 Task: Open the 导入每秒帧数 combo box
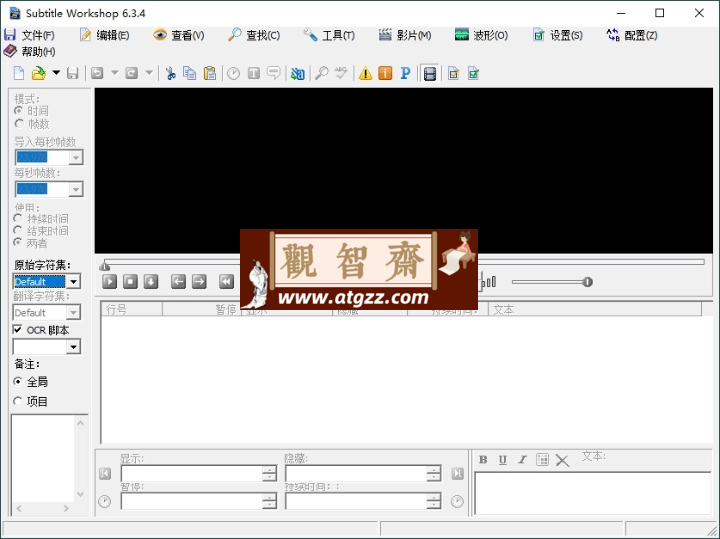[76, 157]
